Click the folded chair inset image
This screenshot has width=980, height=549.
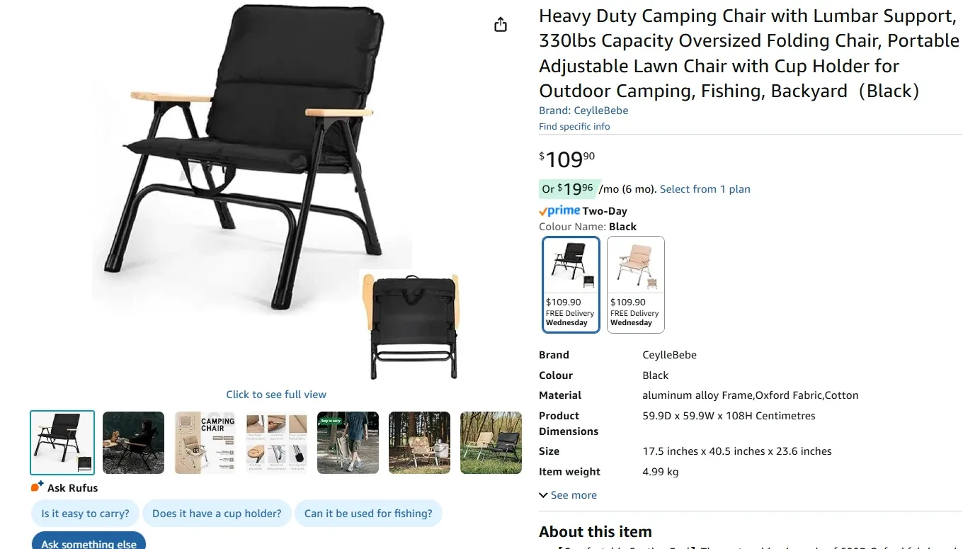[411, 324]
